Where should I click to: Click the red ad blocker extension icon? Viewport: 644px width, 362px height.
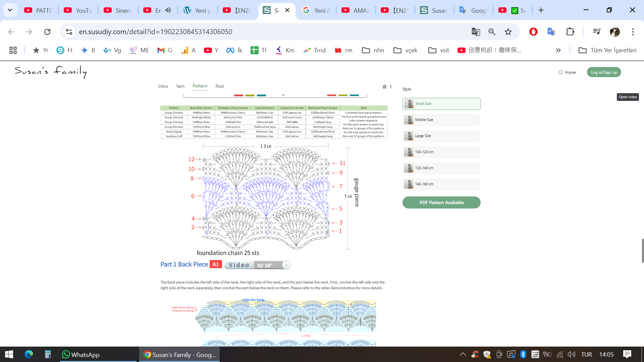pyautogui.click(x=533, y=32)
